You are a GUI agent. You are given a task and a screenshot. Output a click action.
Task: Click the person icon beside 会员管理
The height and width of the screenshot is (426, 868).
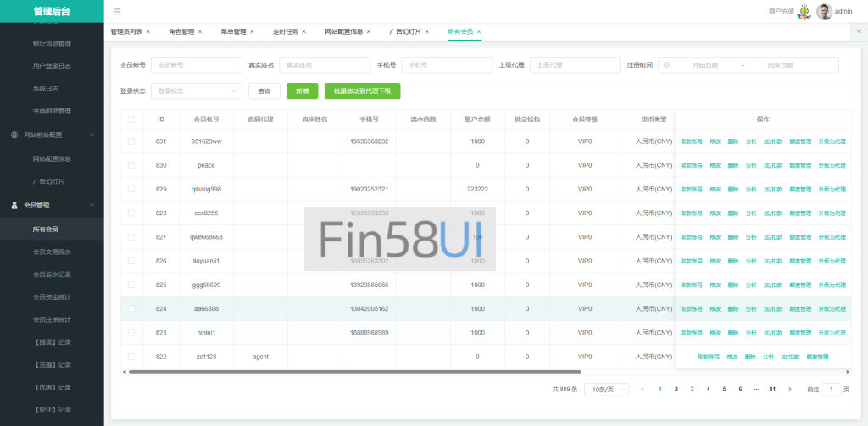(14, 205)
